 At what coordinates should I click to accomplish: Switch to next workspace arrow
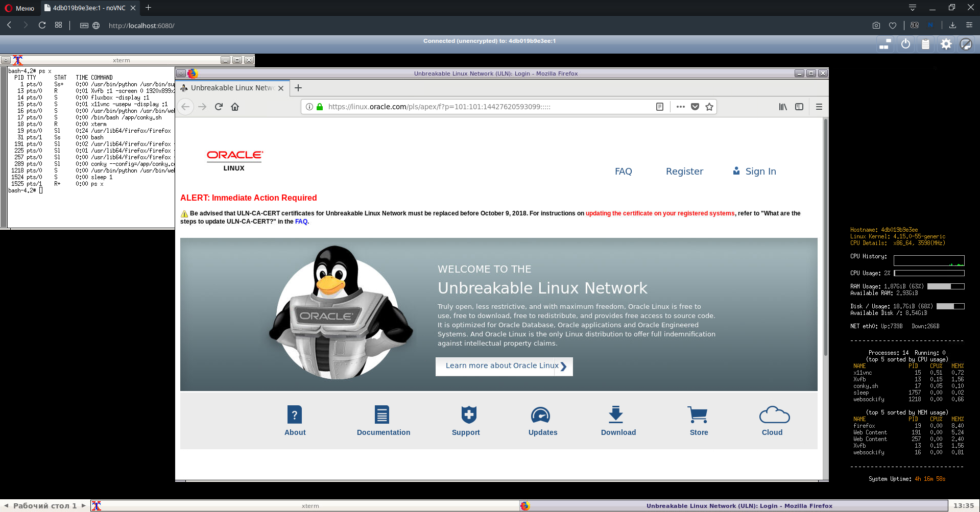tap(84, 506)
